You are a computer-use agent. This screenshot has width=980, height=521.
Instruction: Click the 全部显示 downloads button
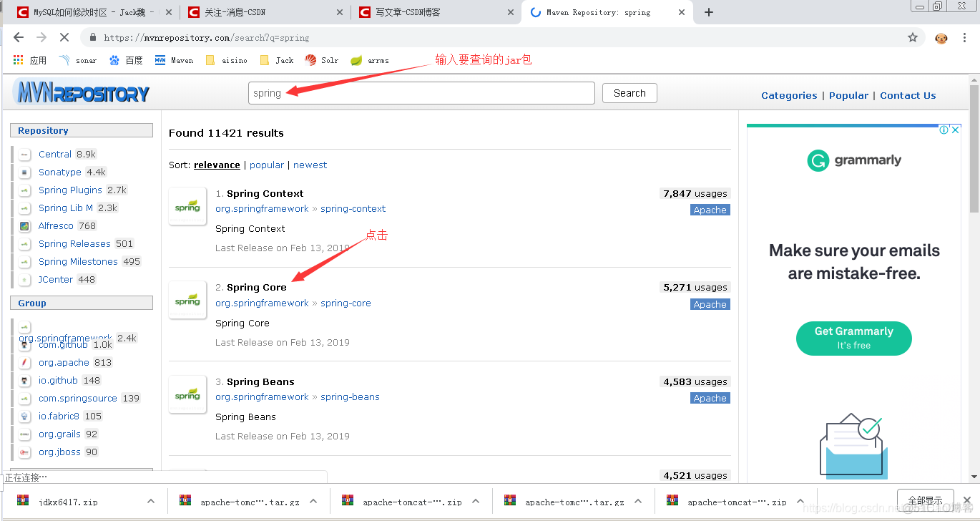point(925,500)
